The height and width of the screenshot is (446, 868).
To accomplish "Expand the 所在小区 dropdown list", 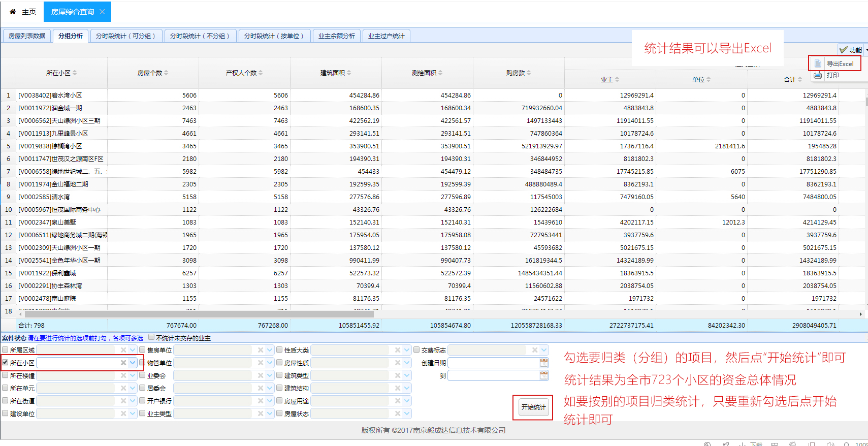I will pos(133,363).
